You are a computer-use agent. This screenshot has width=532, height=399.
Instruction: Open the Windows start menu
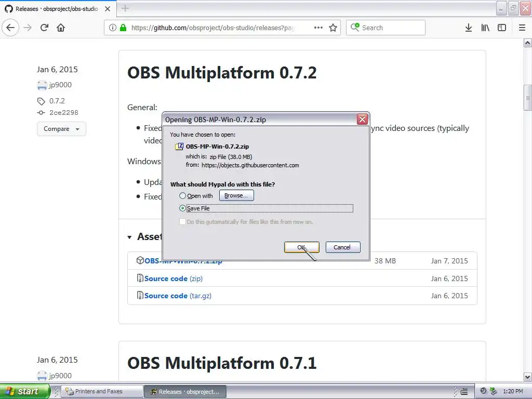click(25, 391)
